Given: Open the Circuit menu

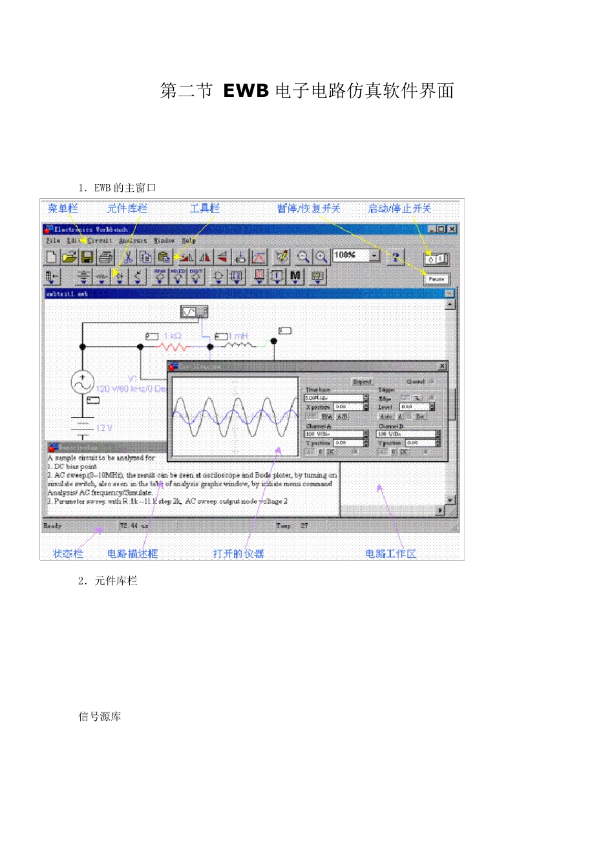Looking at the screenshot, I should pos(100,240).
